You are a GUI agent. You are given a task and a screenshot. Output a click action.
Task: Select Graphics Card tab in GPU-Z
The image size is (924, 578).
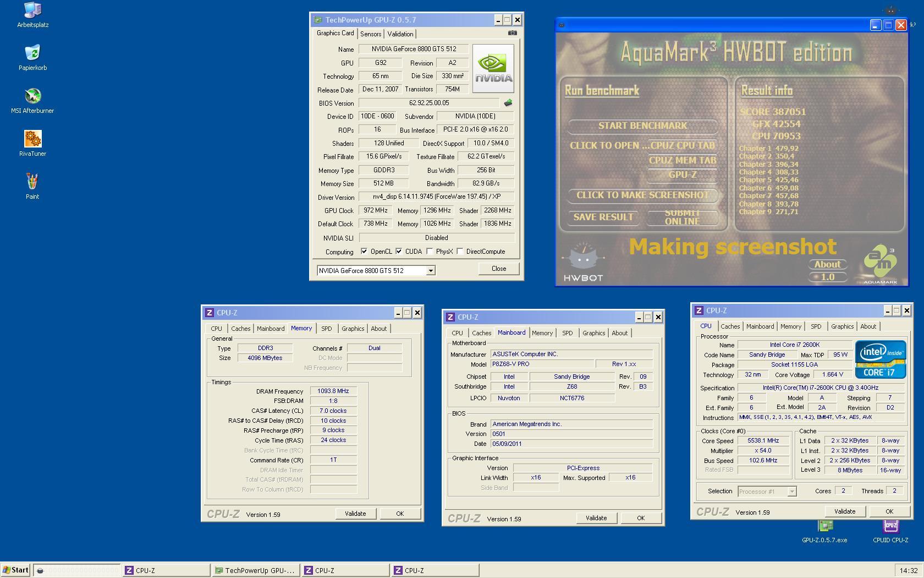coord(335,33)
